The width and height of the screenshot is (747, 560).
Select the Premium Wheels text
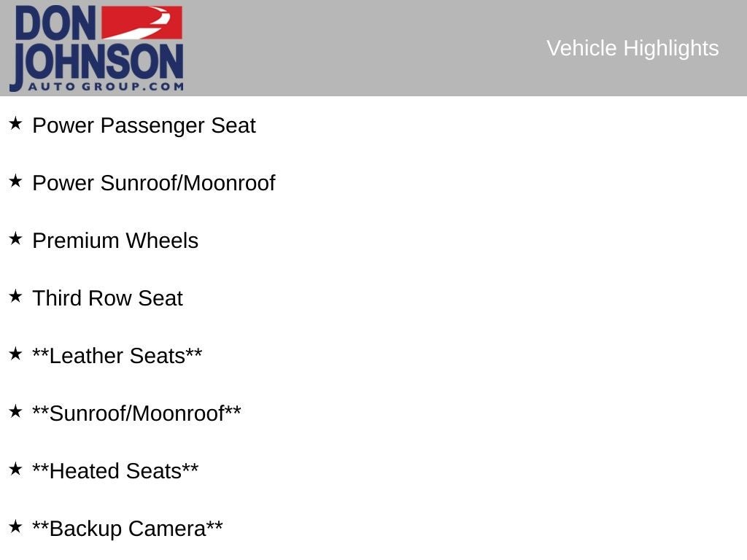(x=115, y=241)
